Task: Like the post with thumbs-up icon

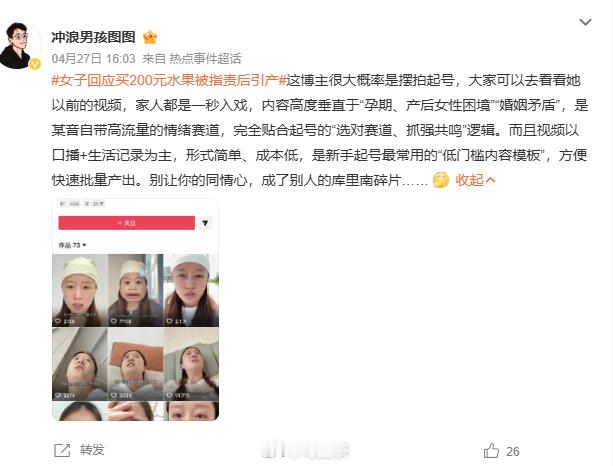Action: coord(491,451)
